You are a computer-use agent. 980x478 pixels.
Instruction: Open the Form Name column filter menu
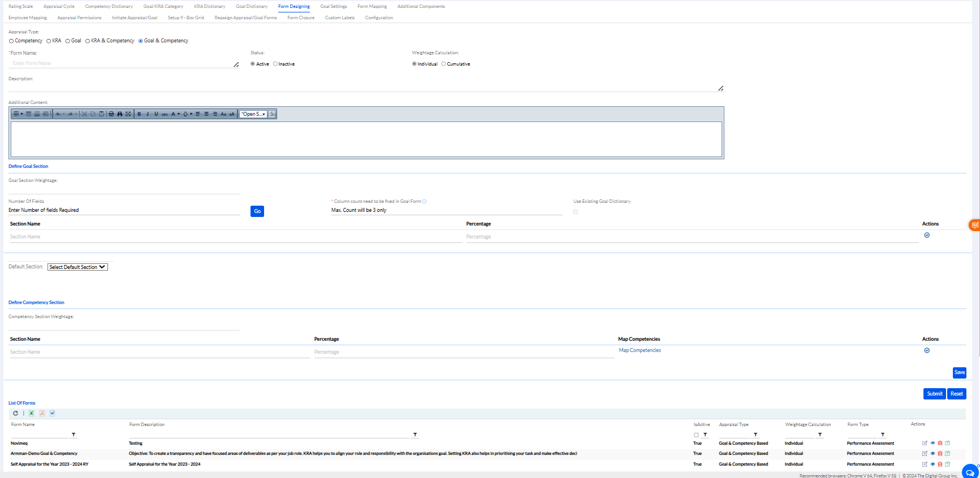click(x=74, y=434)
